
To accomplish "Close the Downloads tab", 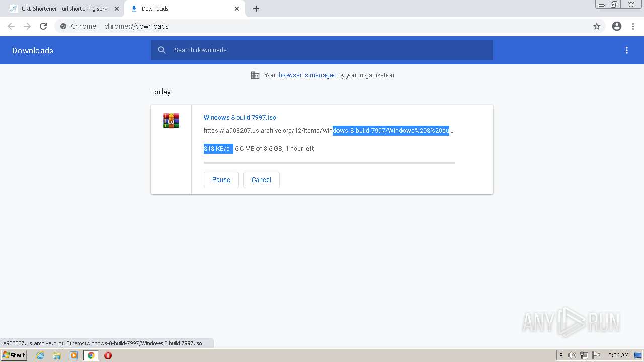I will (x=237, y=9).
